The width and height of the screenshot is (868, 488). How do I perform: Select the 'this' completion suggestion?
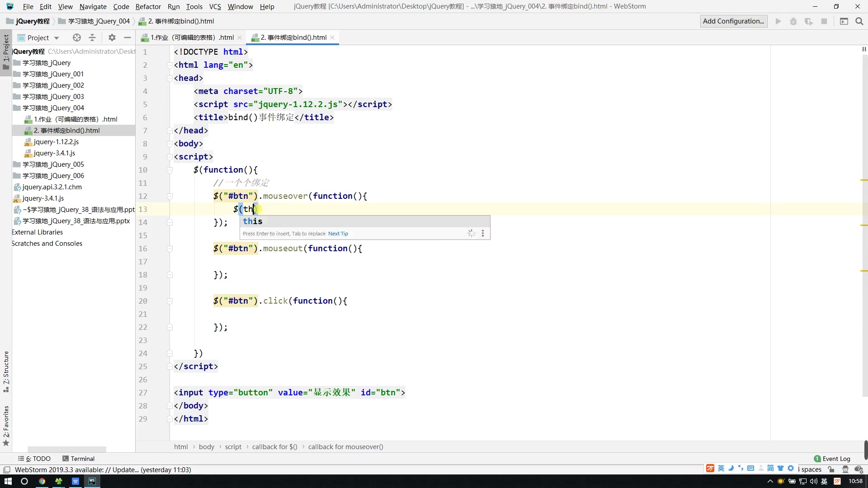[x=364, y=221]
